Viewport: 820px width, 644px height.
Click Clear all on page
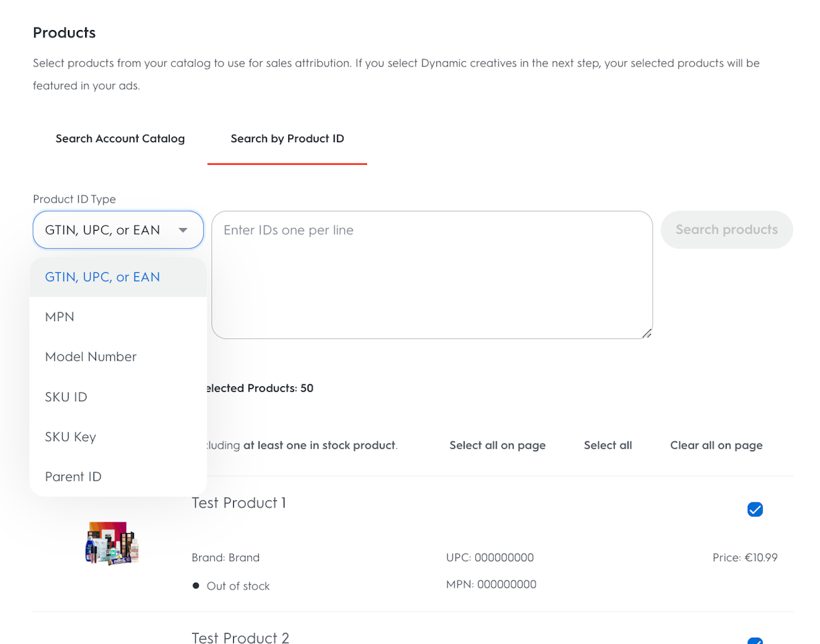click(x=716, y=445)
